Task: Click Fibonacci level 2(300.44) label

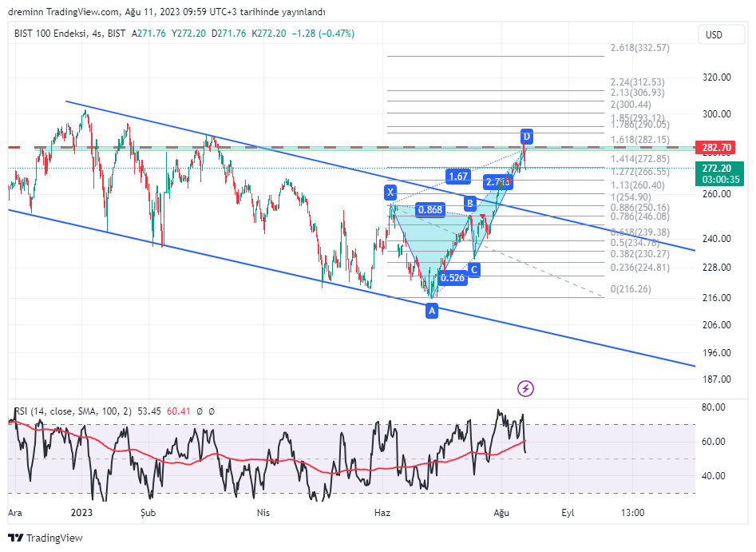Action: (631, 105)
